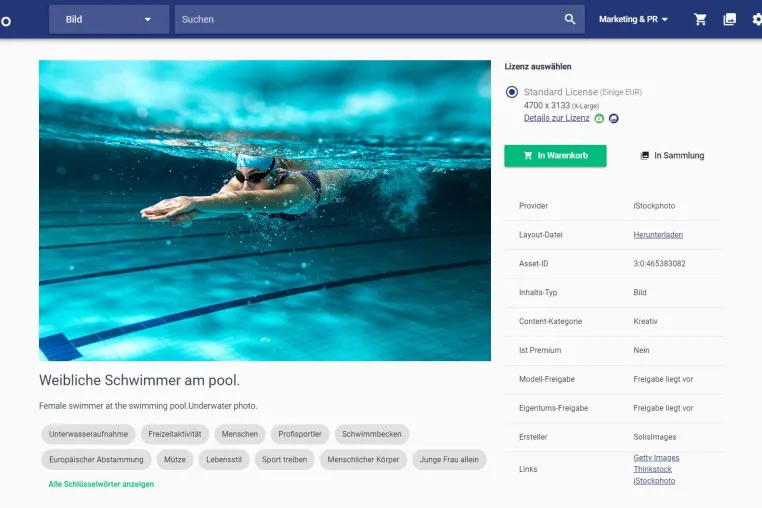762x508 pixels.
Task: Click the Menschen keyword chip
Action: (240, 434)
